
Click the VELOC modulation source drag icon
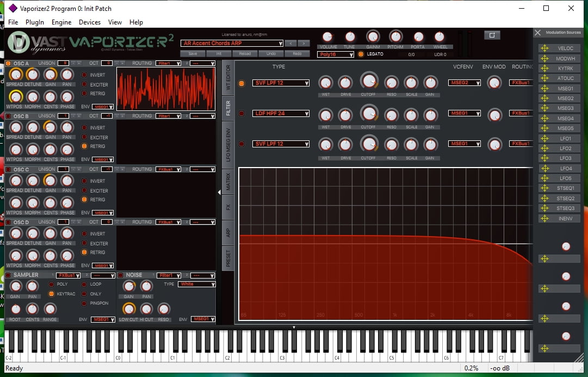click(544, 48)
